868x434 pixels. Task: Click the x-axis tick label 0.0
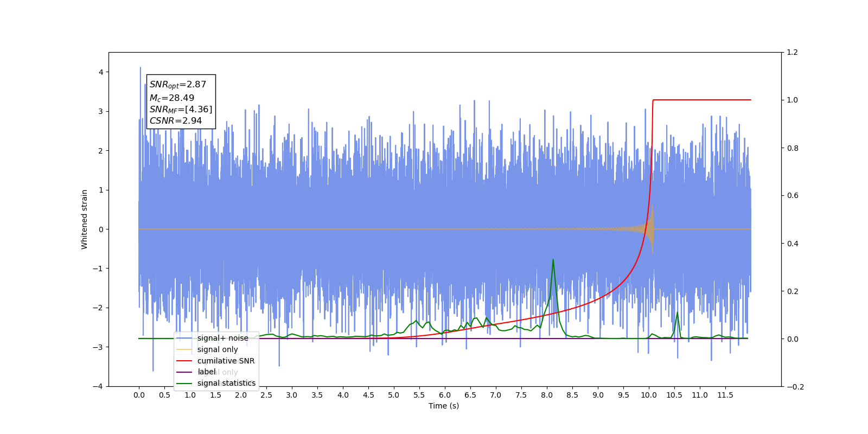139,395
